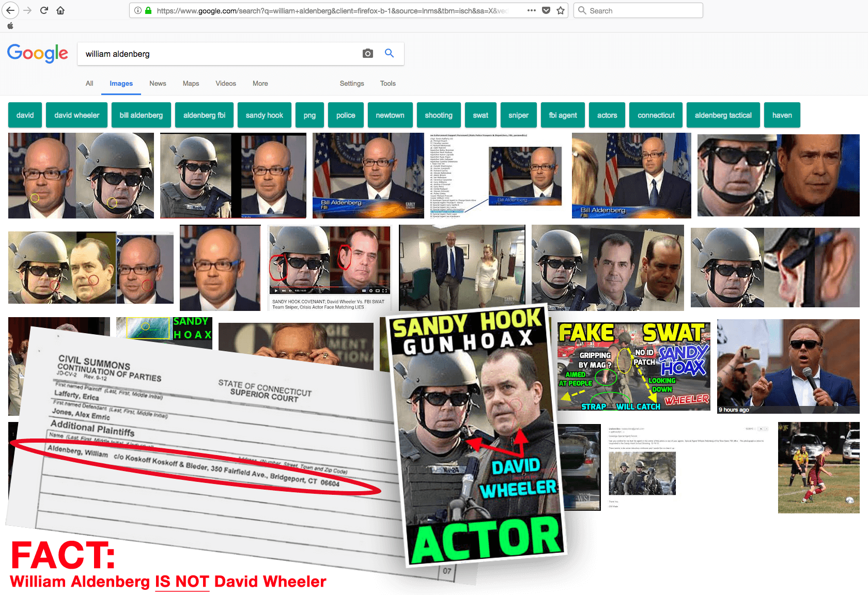Open search by image camera icon
The image size is (868, 595).
pyautogui.click(x=368, y=54)
